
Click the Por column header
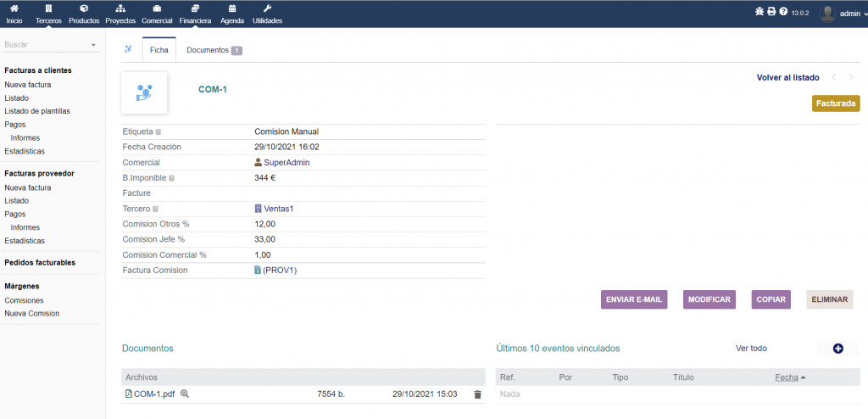565,377
